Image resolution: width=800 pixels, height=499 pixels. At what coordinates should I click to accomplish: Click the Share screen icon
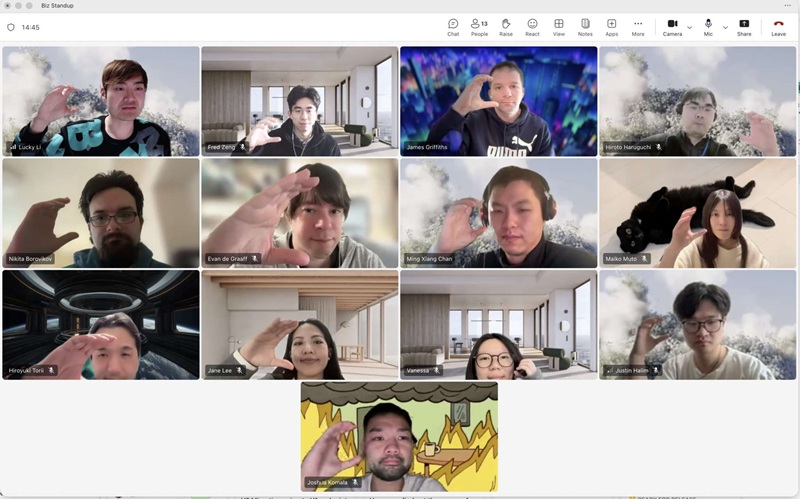pyautogui.click(x=744, y=26)
